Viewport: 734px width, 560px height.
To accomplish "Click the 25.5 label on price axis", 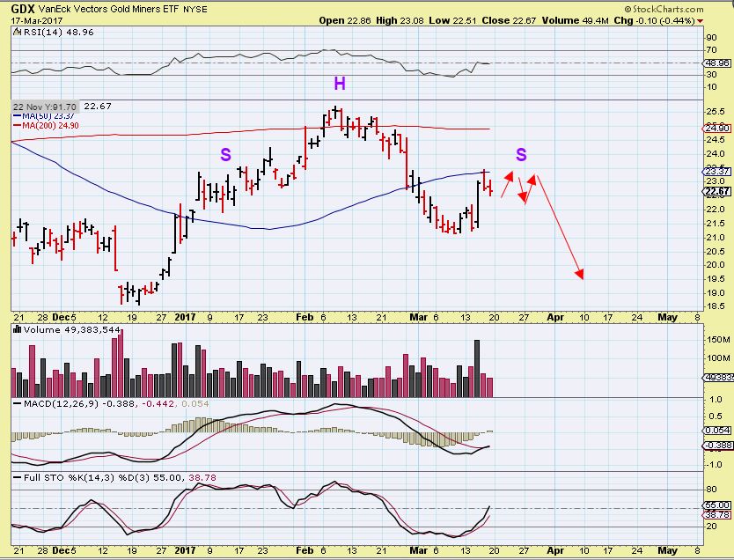I will tap(716, 112).
